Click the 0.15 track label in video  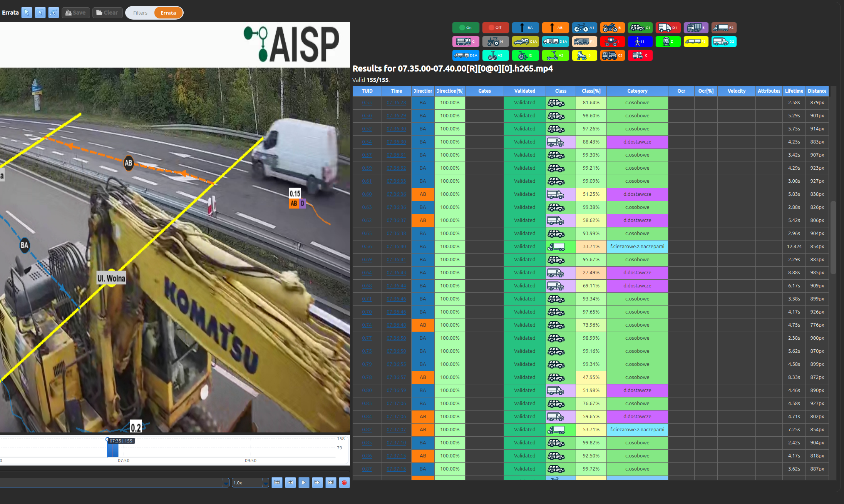(295, 193)
